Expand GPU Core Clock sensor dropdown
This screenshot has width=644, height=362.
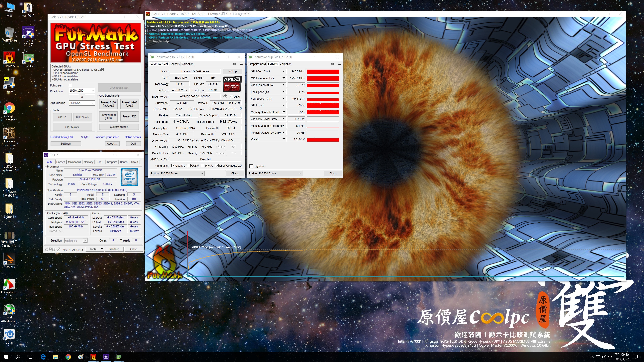[283, 71]
